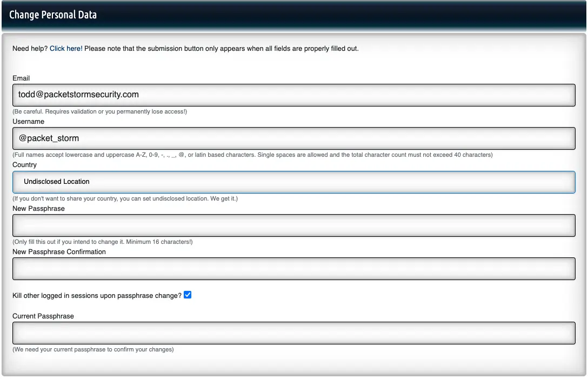588x379 pixels.
Task: Click the undisclosed location hint under Country
Action: coord(125,198)
